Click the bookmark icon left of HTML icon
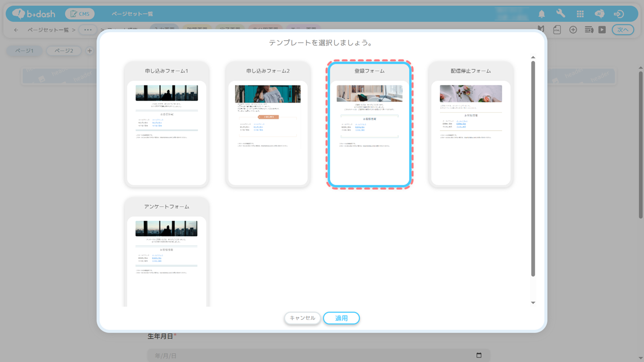The height and width of the screenshot is (362, 644). 541,30
